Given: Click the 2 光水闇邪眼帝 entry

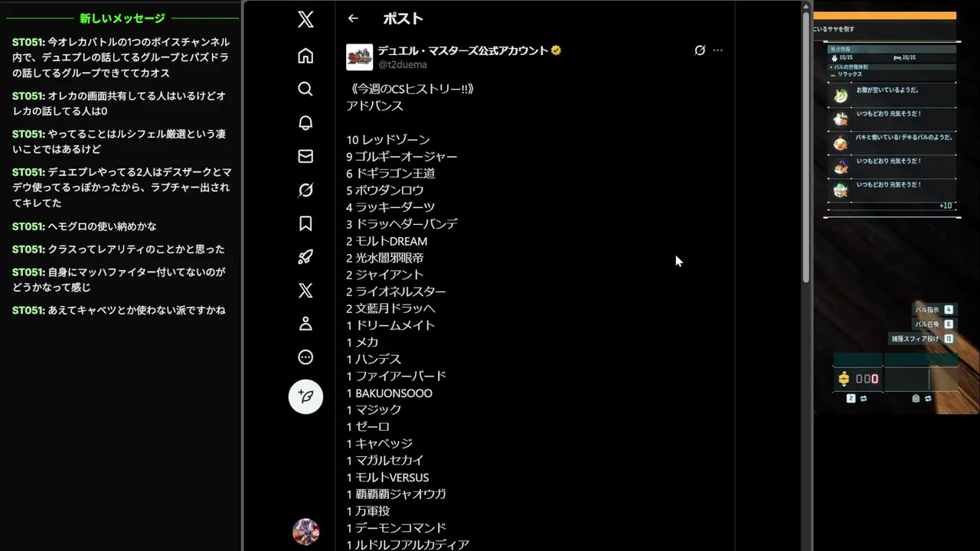Looking at the screenshot, I should pos(385,258).
